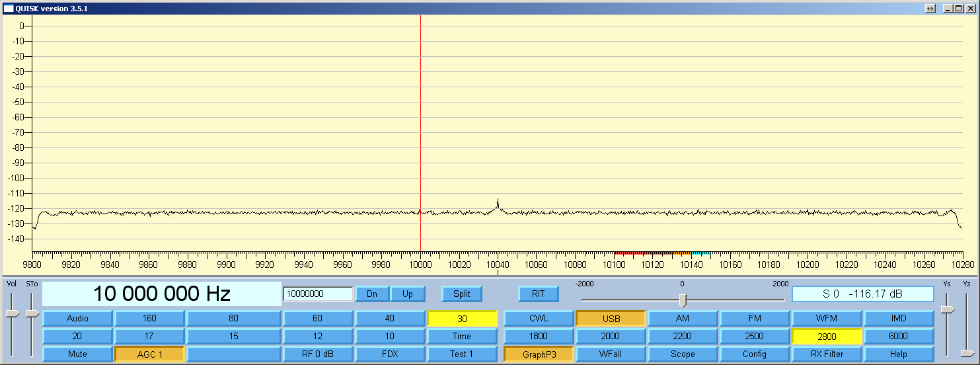Enable RIT
The image size is (980, 365).
click(x=539, y=294)
